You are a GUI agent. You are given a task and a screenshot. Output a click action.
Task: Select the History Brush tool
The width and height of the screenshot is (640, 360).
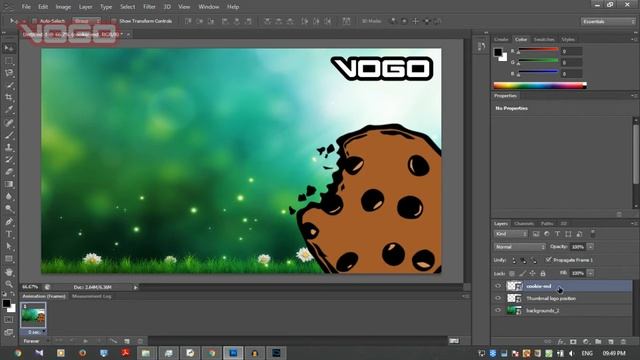(9, 159)
